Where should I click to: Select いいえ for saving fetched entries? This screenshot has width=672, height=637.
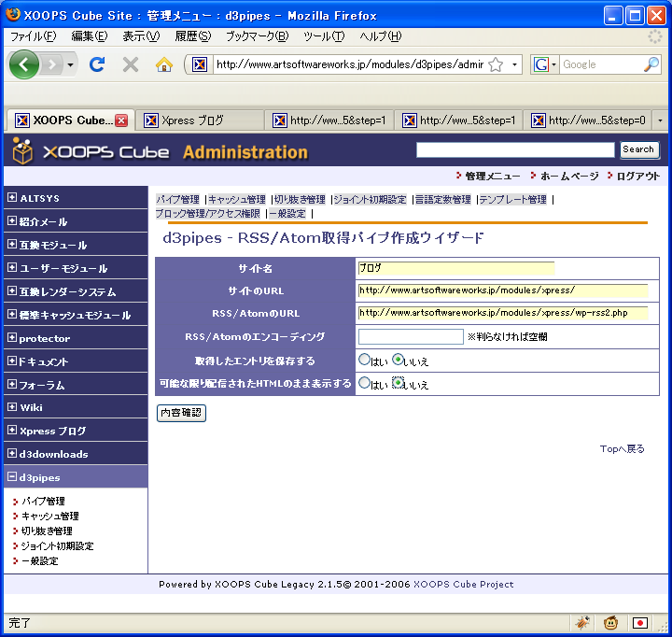(x=399, y=360)
